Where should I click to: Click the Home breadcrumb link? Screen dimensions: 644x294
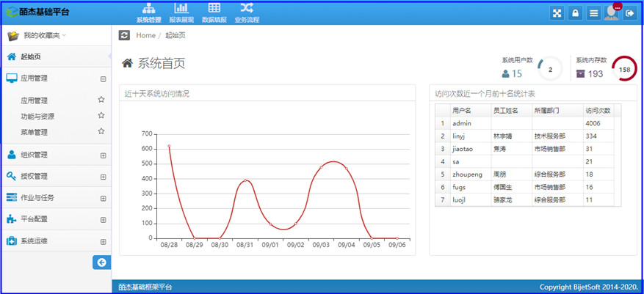(145, 35)
